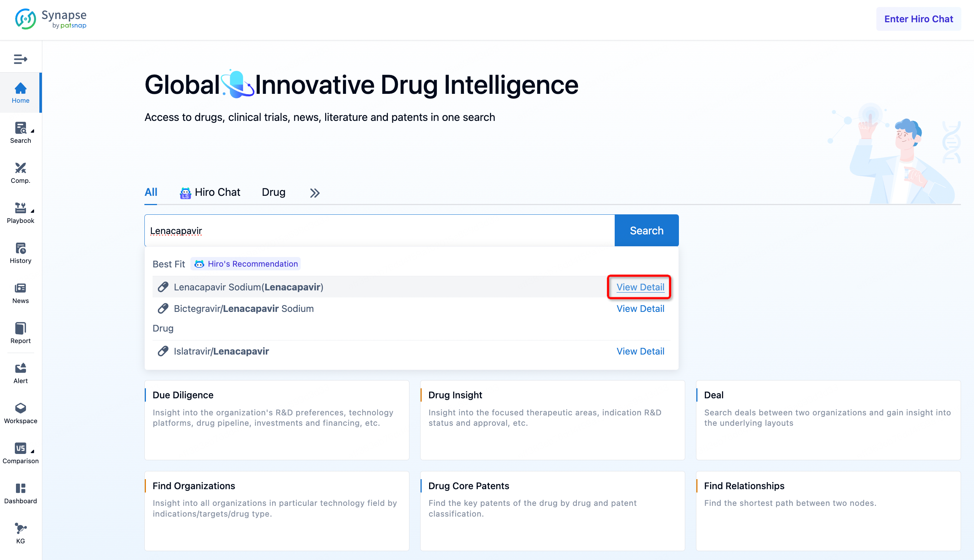The height and width of the screenshot is (560, 974).
Task: Open Hiro Chat search tab
Action: point(209,192)
